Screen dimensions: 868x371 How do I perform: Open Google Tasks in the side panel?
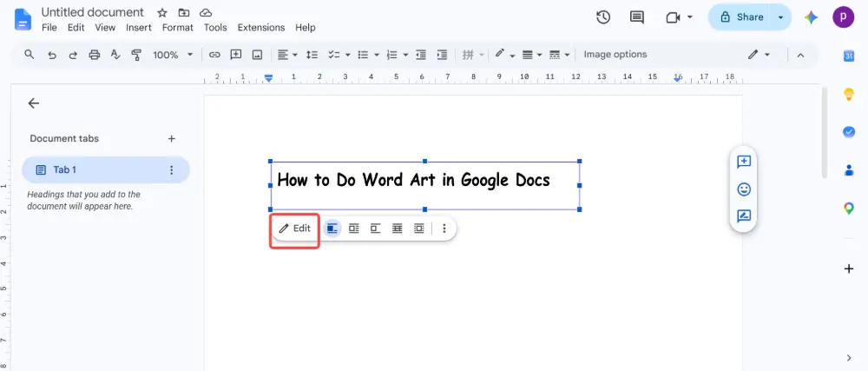pos(849,132)
